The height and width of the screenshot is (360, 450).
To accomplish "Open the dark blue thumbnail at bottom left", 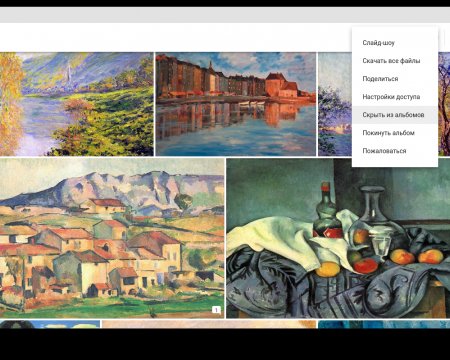I will click(x=50, y=324).
